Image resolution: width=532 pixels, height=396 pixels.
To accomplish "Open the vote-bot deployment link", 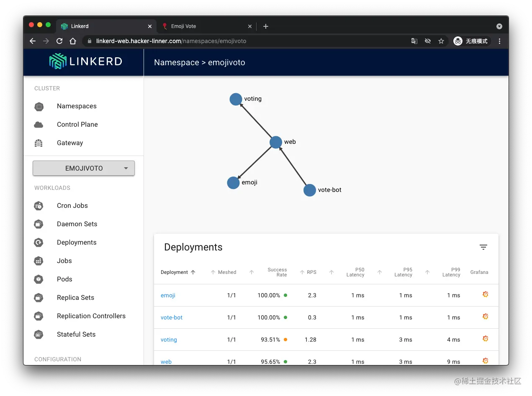I will [172, 317].
